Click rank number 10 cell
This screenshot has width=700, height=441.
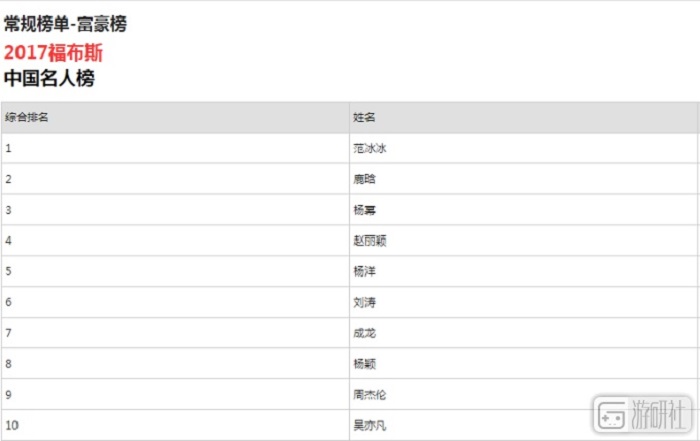click(11, 425)
